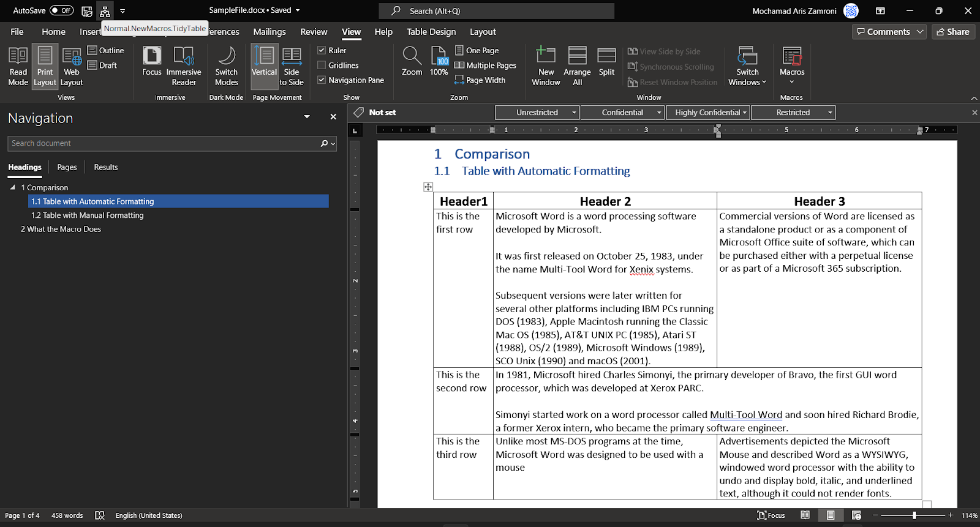Screen dimensions: 980x527
Task: Enter Focus mode from ribbon
Action: (x=152, y=61)
